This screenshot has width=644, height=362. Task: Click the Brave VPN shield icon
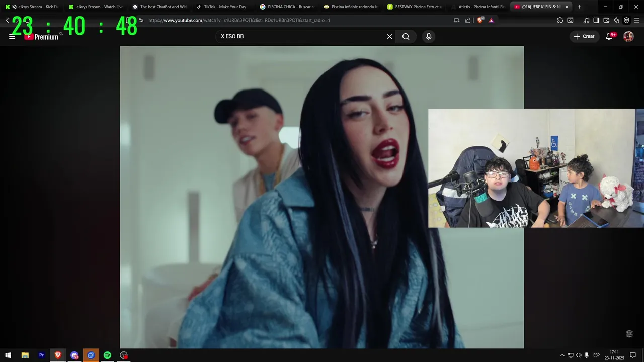626,20
